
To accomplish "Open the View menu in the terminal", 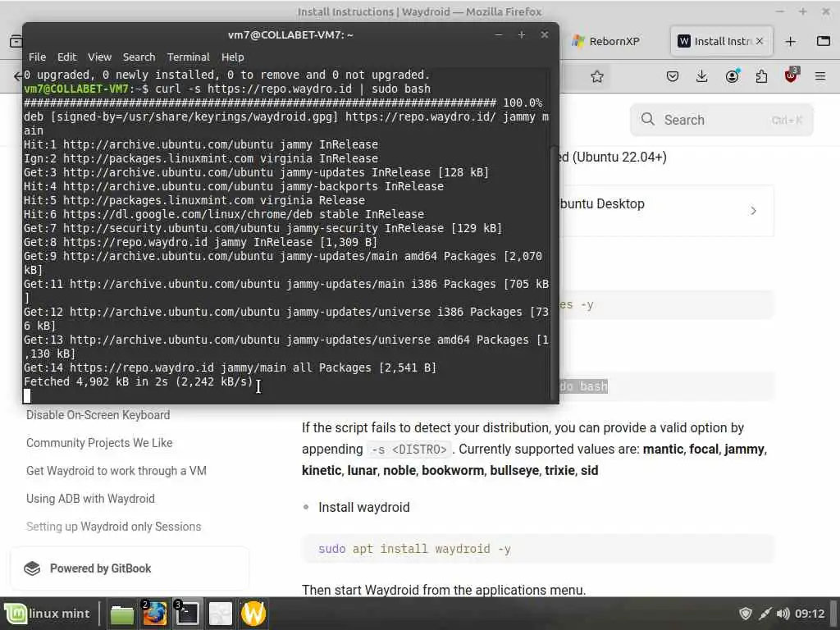I will [99, 57].
